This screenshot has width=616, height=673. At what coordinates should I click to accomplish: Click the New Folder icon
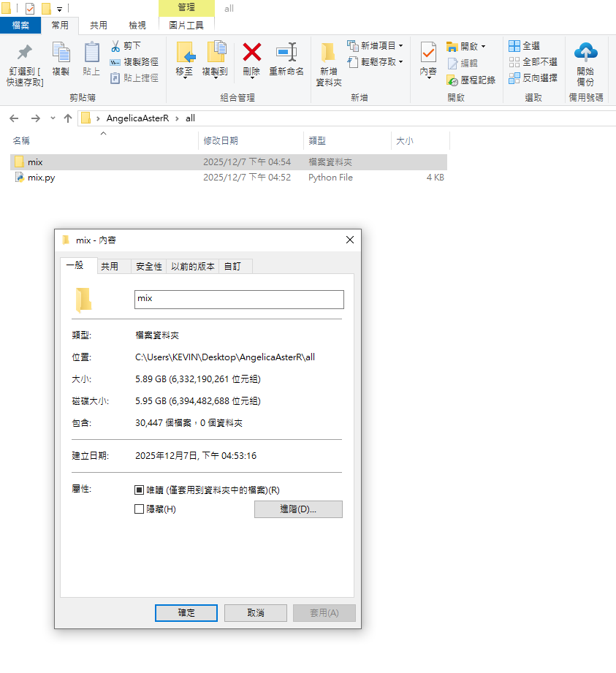[329, 53]
